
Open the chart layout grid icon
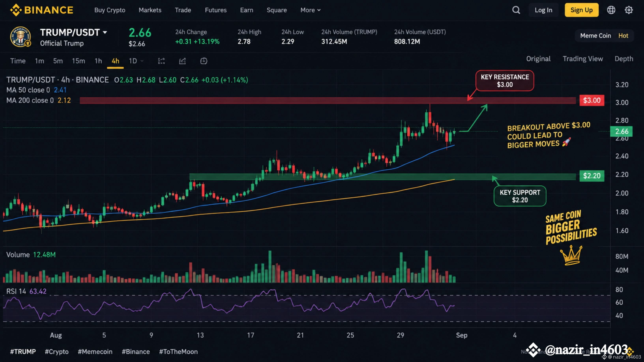[204, 61]
